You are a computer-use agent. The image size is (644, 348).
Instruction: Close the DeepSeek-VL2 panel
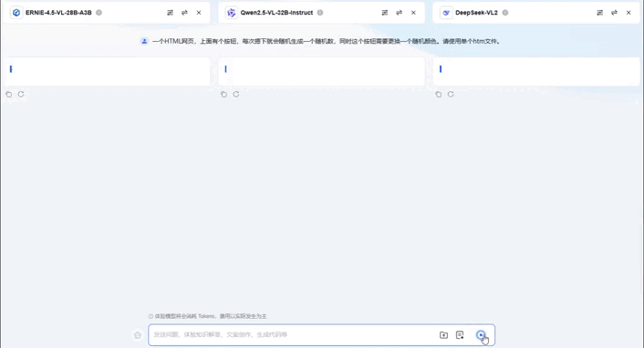click(628, 13)
